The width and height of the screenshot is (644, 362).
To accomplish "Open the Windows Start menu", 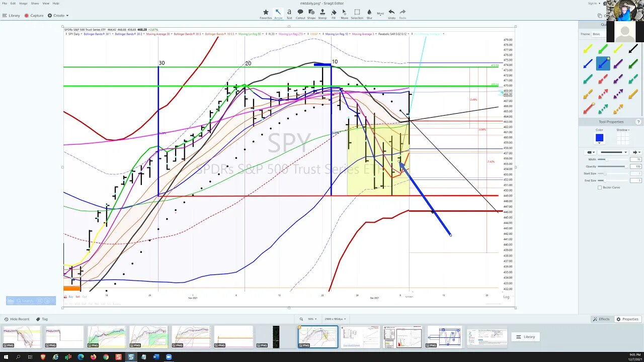I will [x=6, y=357].
